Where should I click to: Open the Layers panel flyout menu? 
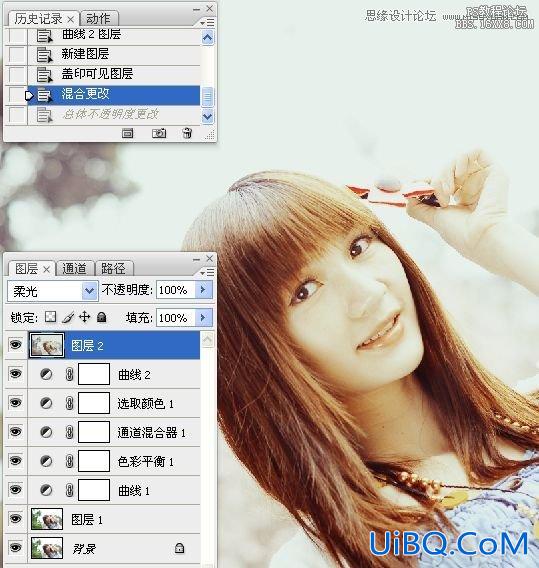pos(208,272)
